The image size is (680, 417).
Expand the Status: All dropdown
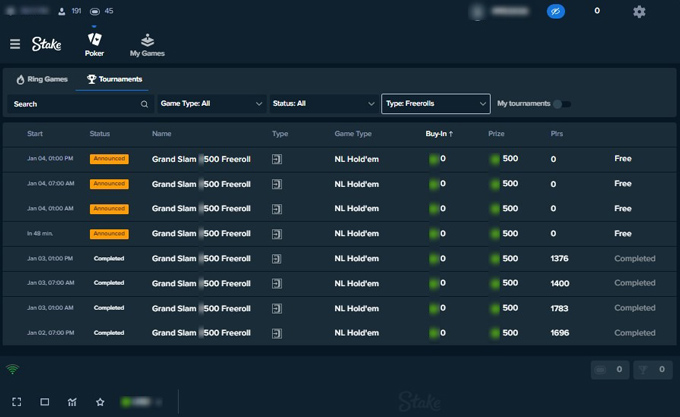(322, 104)
